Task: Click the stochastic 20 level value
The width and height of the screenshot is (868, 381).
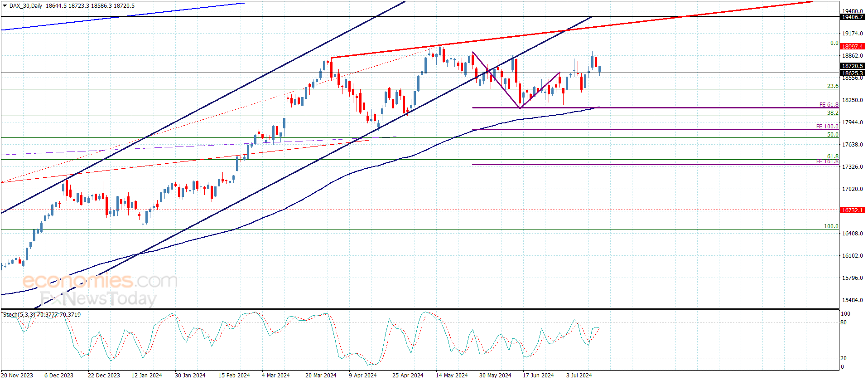Action: 844,358
